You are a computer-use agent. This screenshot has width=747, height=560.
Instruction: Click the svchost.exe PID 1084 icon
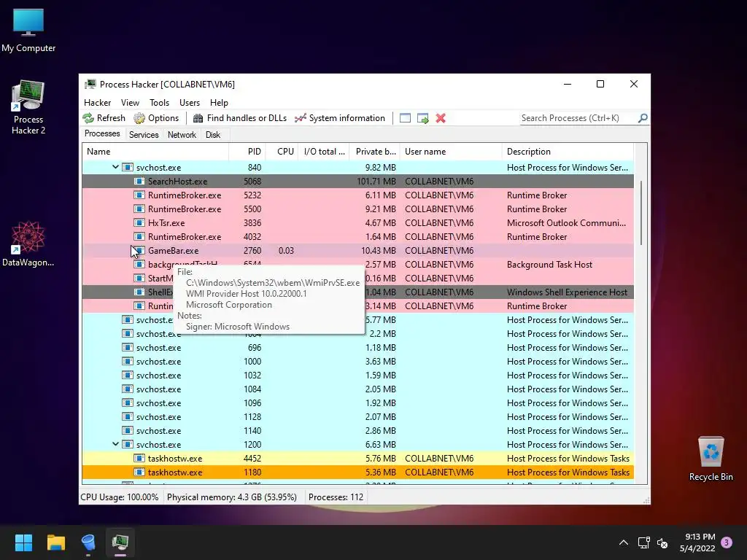[127, 389]
